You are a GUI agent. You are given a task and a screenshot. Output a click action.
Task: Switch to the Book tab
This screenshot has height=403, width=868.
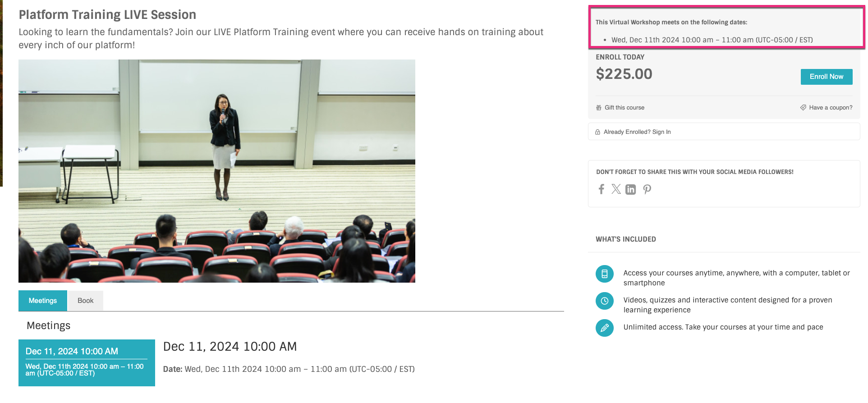tap(85, 301)
